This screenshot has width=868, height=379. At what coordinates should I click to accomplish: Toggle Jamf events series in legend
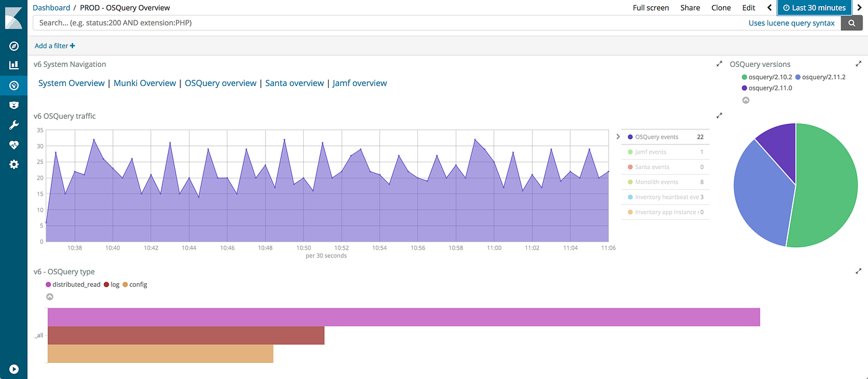point(665,152)
